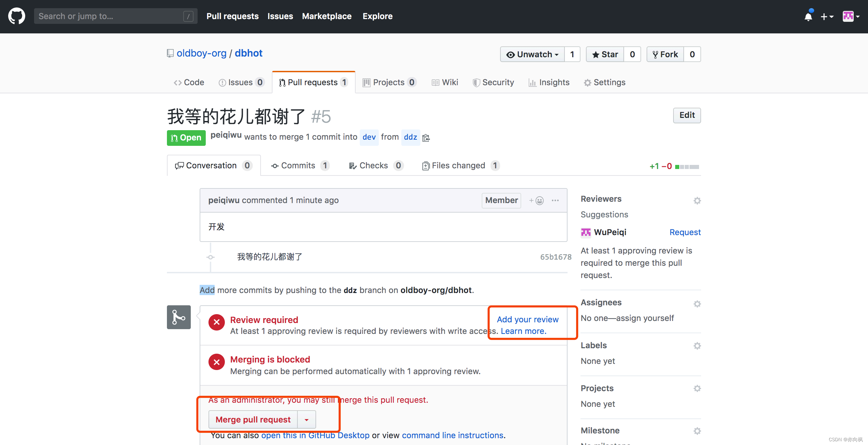868x445 pixels.
Task: Open comment options ellipsis menu
Action: click(555, 200)
